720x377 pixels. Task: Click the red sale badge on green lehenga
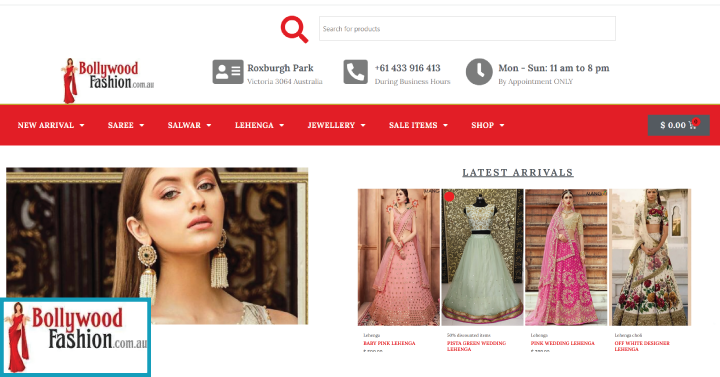[450, 197]
